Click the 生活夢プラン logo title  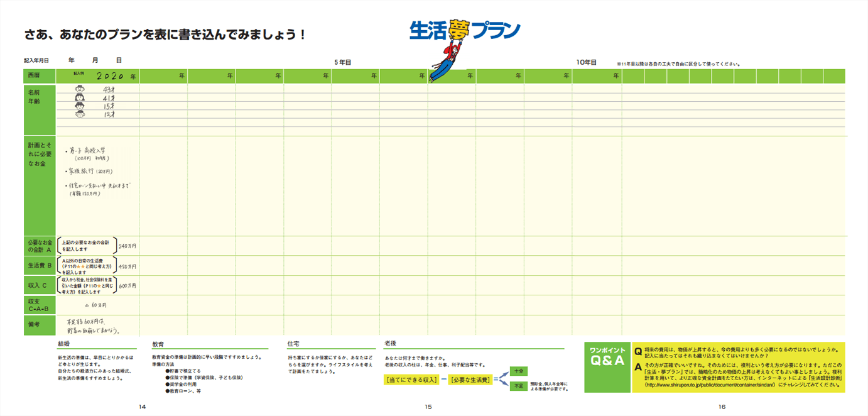465,30
